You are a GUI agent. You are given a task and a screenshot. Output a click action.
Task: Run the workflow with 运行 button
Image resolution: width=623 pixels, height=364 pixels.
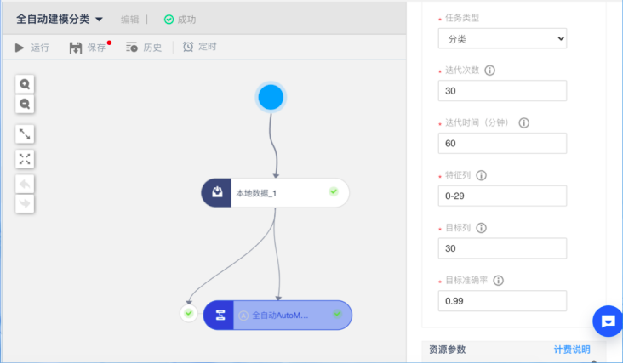(x=32, y=48)
